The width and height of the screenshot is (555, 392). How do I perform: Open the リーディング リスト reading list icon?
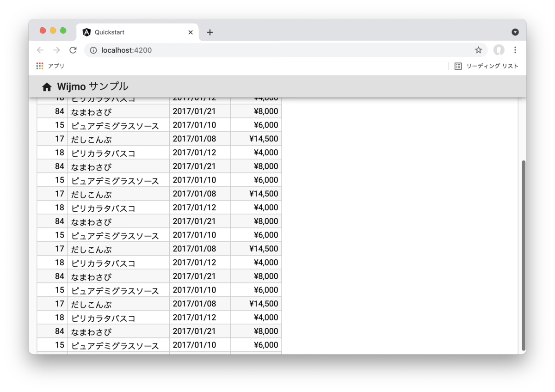click(x=457, y=66)
